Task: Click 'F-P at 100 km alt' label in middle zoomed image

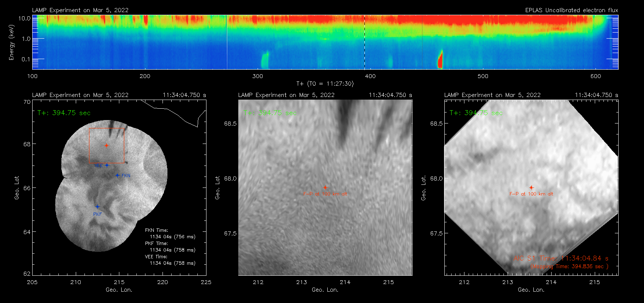Action: (325, 194)
